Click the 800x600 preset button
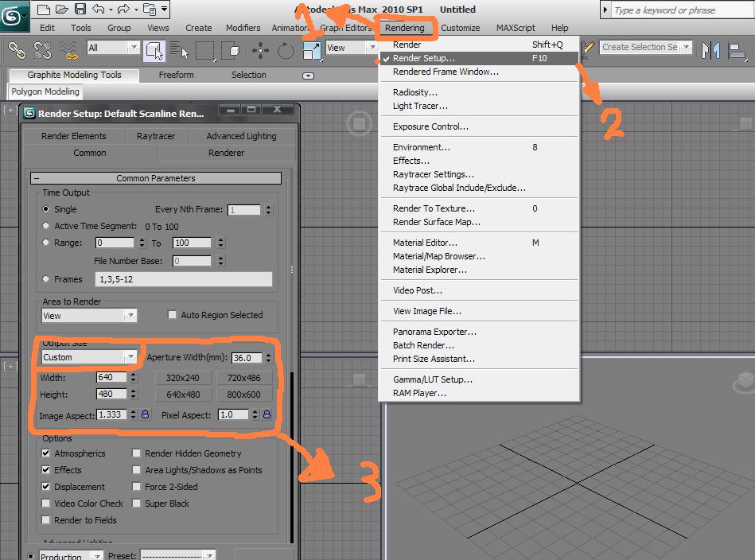The height and width of the screenshot is (560, 755). pyautogui.click(x=243, y=395)
